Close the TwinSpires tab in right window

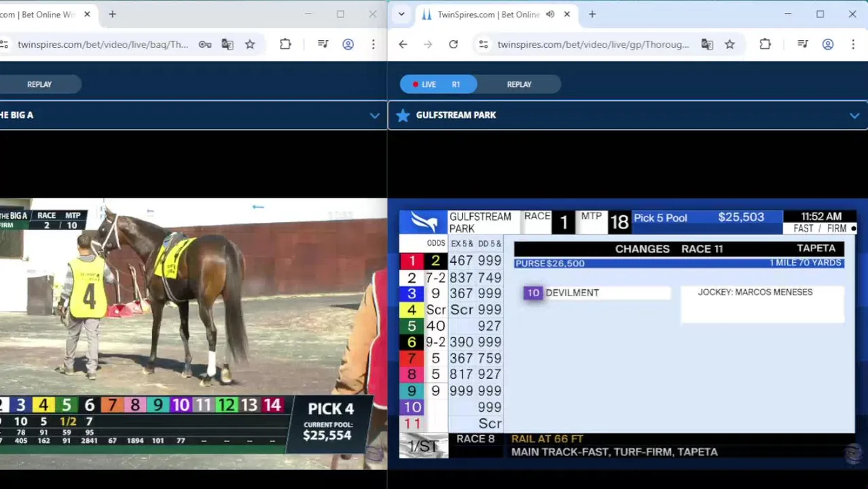click(x=567, y=14)
